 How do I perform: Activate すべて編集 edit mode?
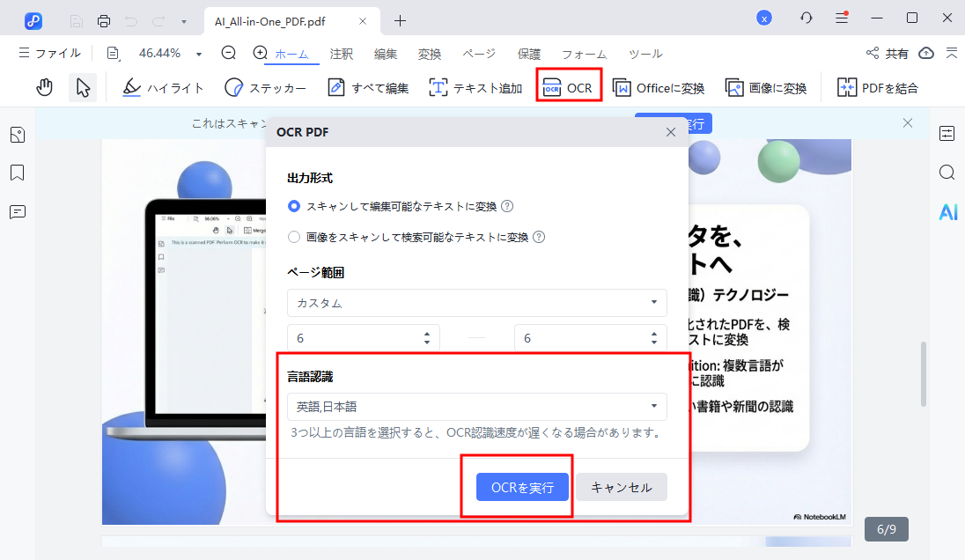[x=370, y=87]
